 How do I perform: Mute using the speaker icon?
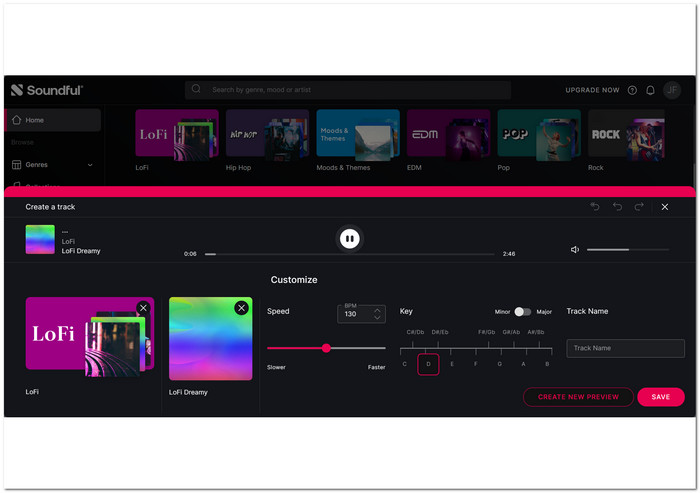point(575,250)
